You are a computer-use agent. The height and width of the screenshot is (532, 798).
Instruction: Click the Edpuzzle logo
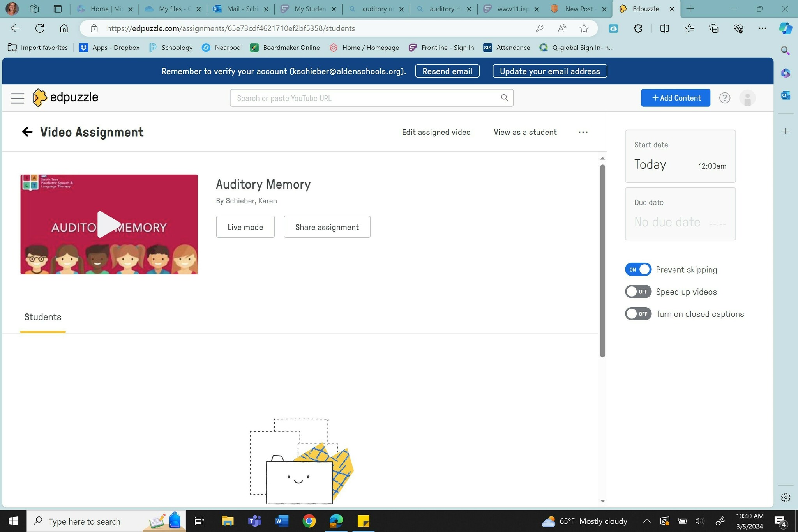[65, 97]
